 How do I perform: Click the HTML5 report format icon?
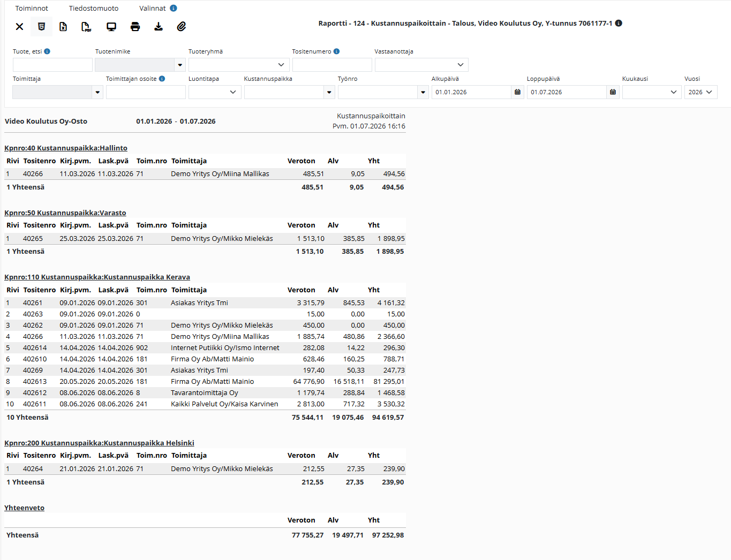(41, 26)
